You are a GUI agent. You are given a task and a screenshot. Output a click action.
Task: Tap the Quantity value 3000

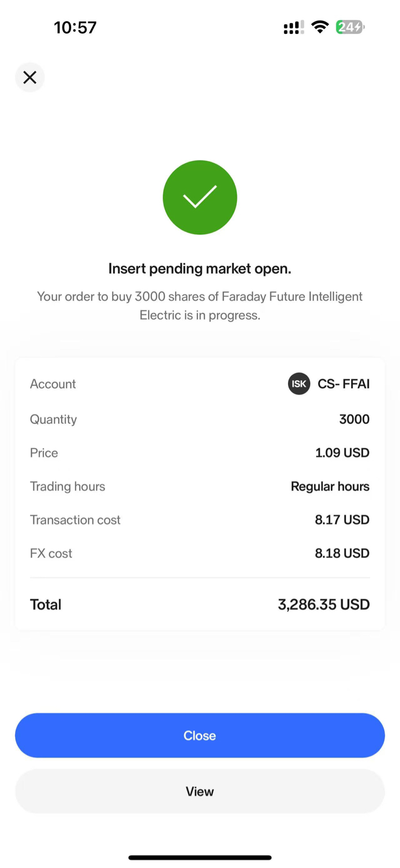pyautogui.click(x=354, y=419)
